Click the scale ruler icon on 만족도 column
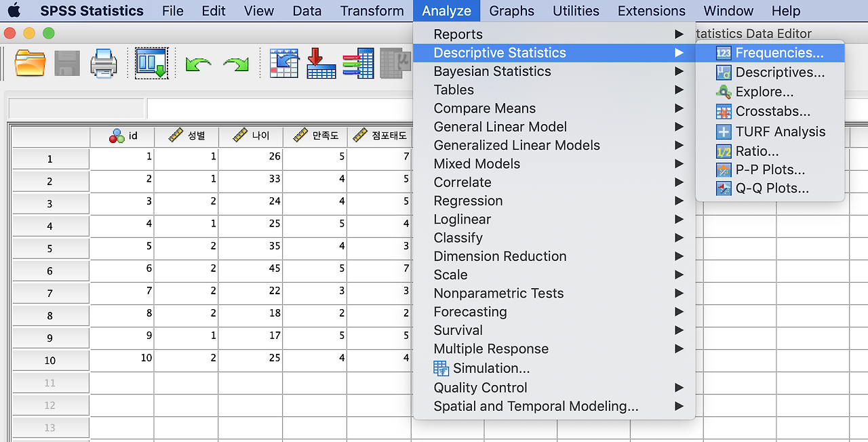This screenshot has width=868, height=442. click(300, 135)
